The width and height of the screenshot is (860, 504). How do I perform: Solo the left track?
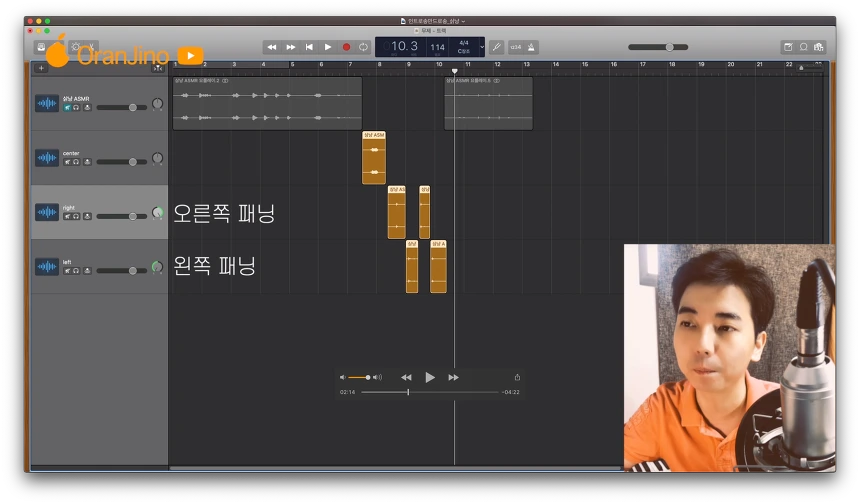(x=76, y=270)
